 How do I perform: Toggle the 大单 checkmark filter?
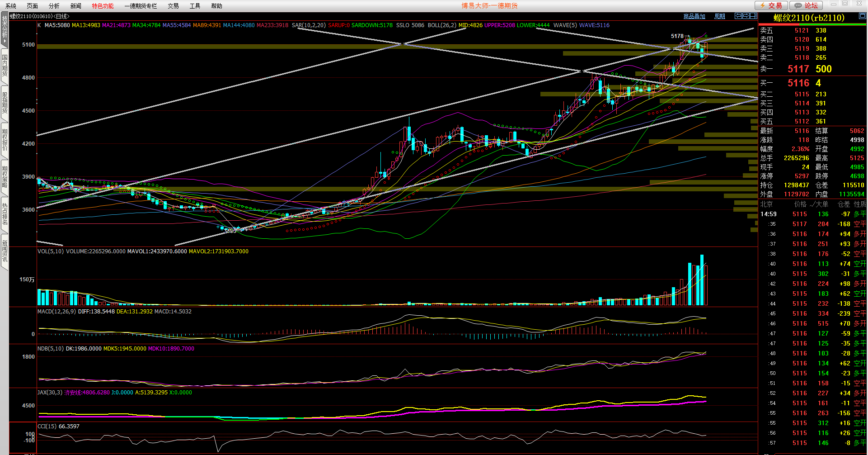pyautogui.click(x=819, y=204)
